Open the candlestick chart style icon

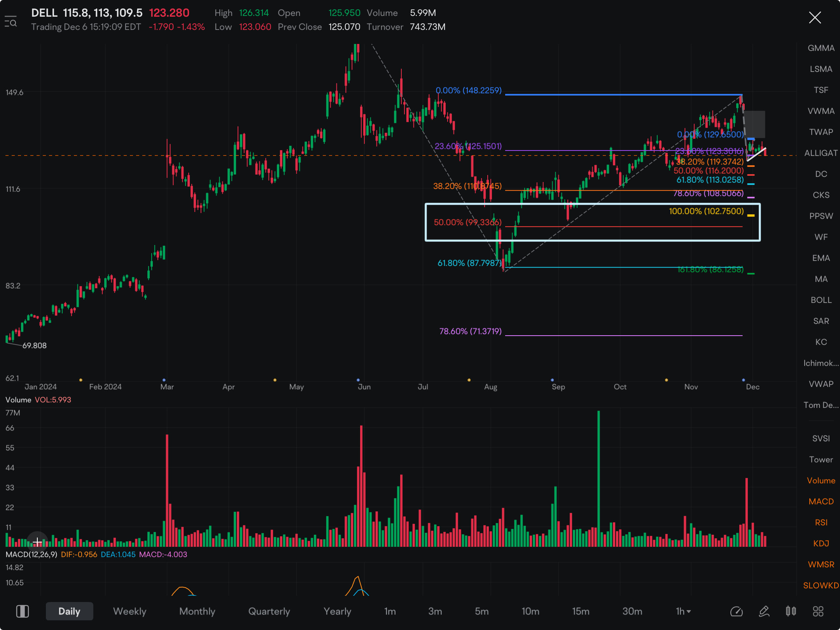click(x=791, y=611)
